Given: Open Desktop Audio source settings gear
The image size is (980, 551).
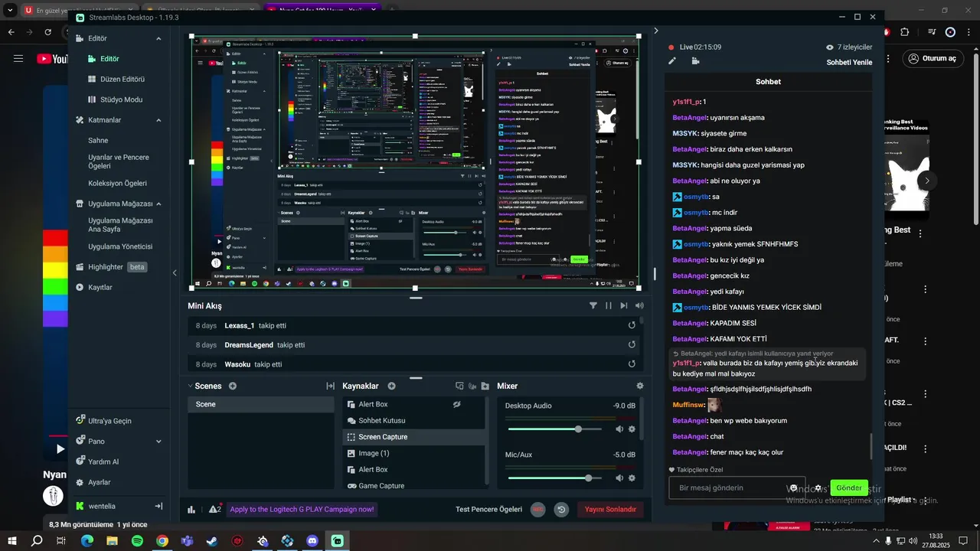Looking at the screenshot, I should 632,429.
